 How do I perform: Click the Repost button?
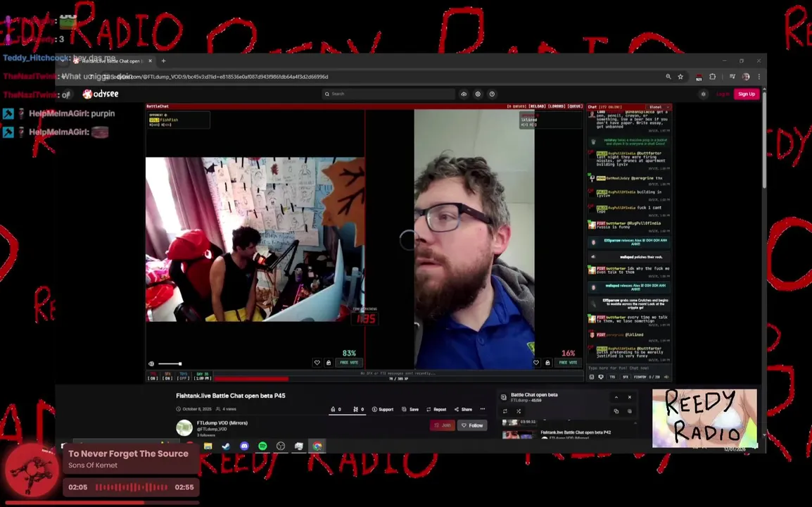point(436,409)
